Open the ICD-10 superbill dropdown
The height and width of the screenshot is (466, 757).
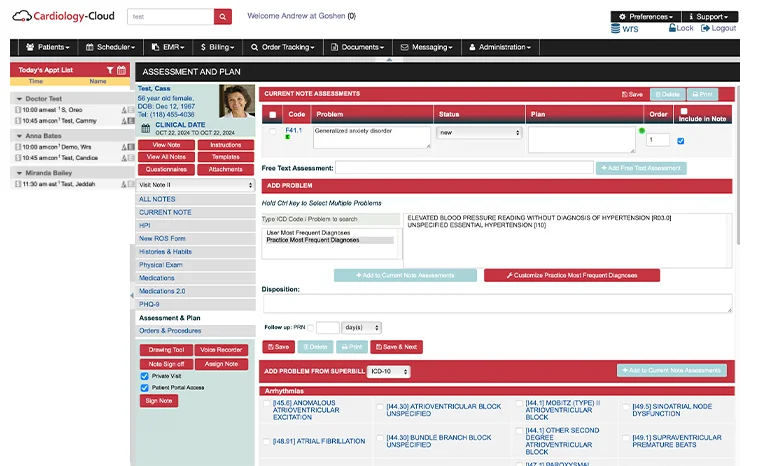pyautogui.click(x=388, y=371)
